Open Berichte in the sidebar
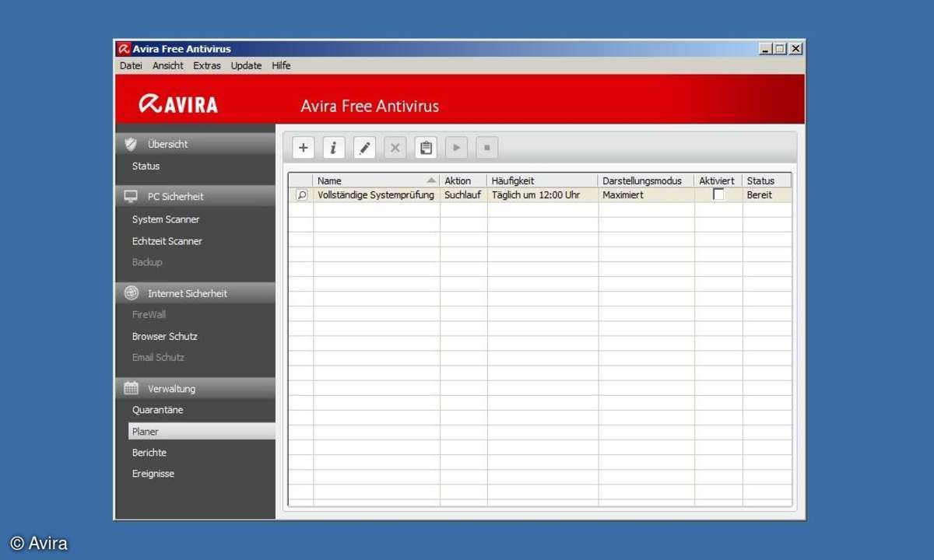934x560 pixels. click(x=149, y=453)
